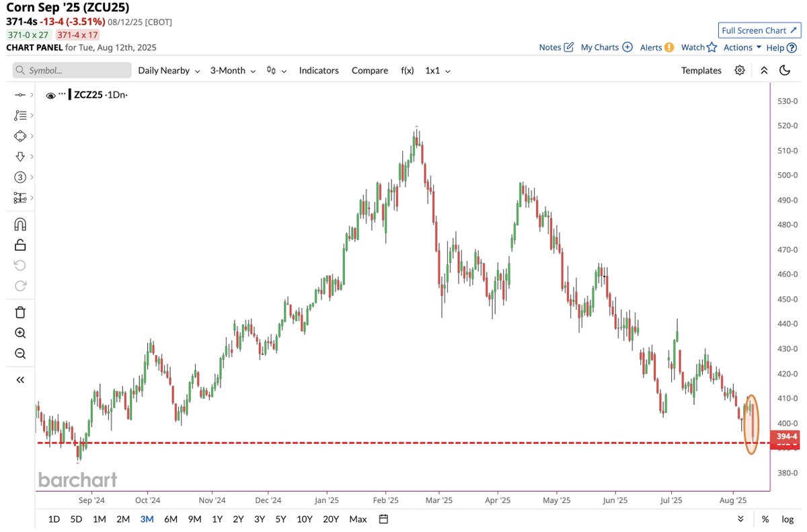Open Full Screen Chart
Screen dimensions: 807x532
click(x=759, y=30)
